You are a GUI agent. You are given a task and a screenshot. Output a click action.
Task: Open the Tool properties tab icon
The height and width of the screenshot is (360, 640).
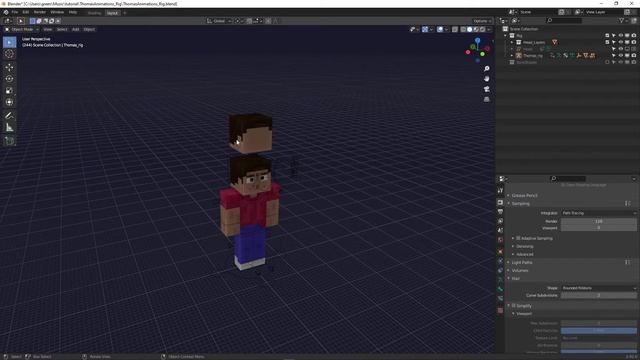500,191
